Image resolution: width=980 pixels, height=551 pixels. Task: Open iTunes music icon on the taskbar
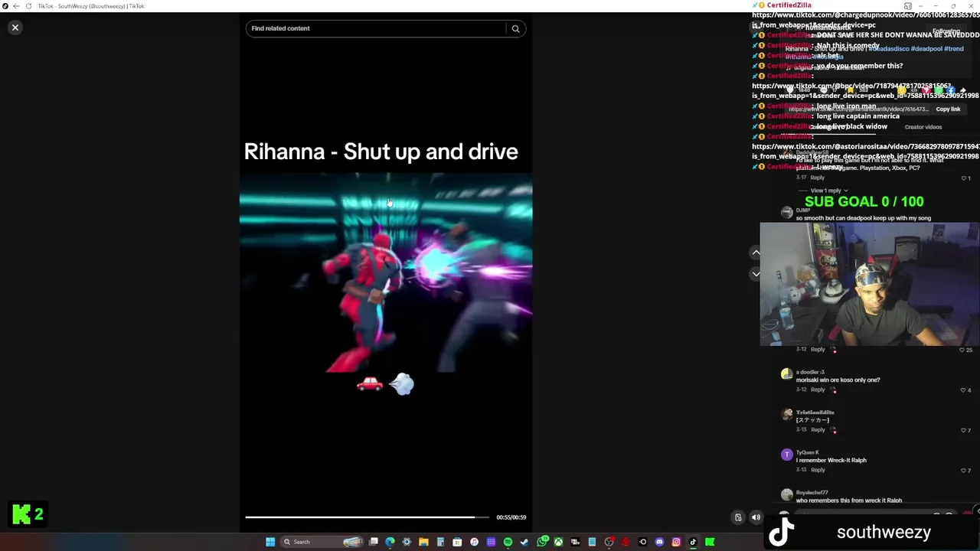pyautogui.click(x=474, y=542)
